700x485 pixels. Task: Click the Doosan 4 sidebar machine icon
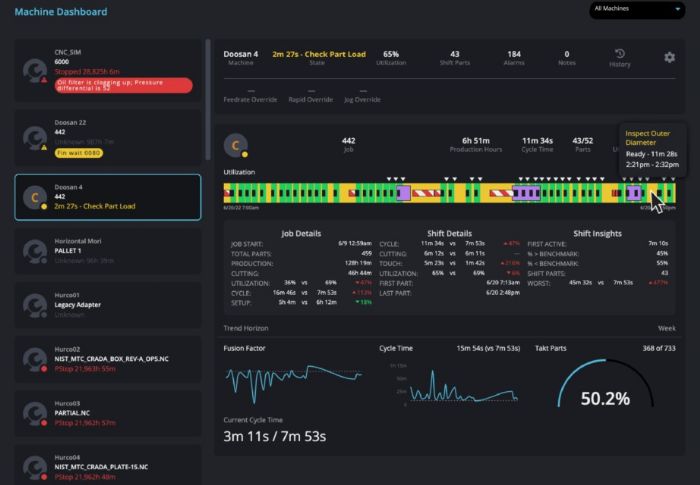pos(35,197)
